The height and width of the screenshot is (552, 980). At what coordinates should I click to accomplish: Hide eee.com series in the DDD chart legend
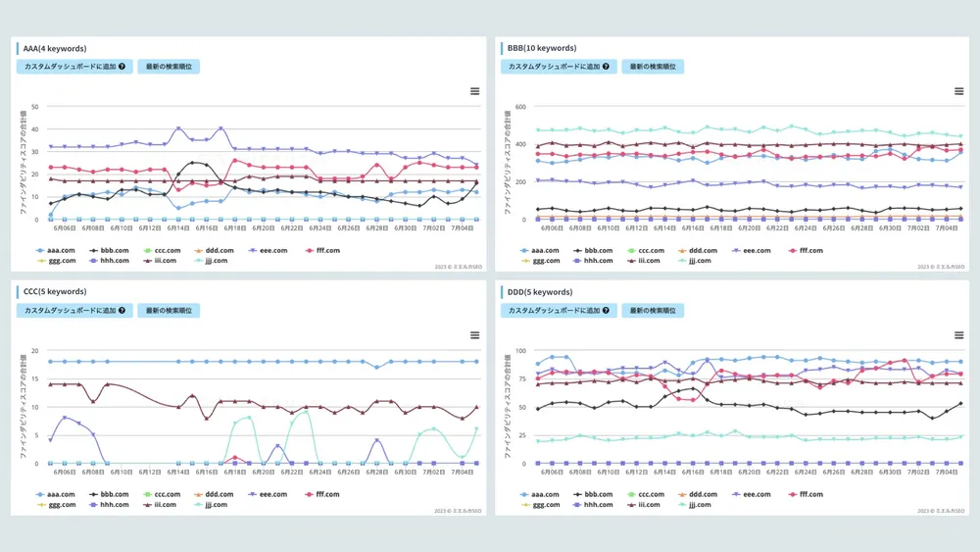[751, 494]
